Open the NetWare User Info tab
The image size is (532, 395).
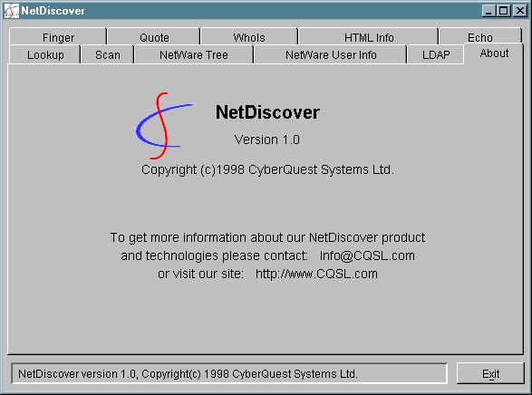331,54
